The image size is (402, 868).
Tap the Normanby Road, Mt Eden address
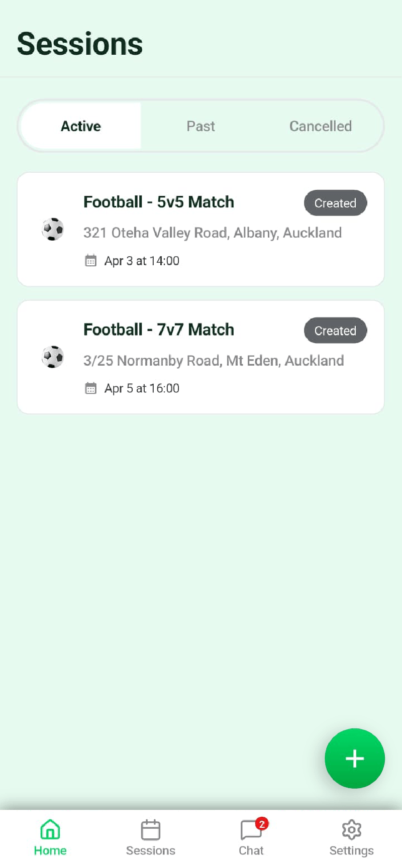coord(214,360)
